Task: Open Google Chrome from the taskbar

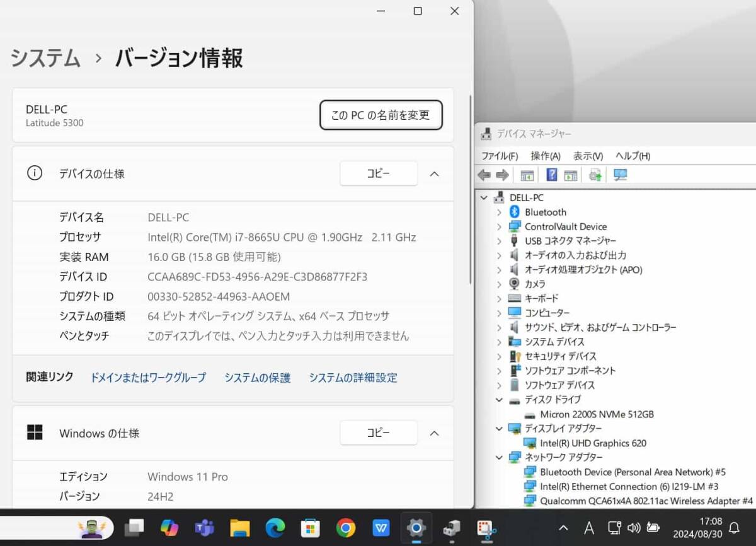Action: click(x=346, y=528)
